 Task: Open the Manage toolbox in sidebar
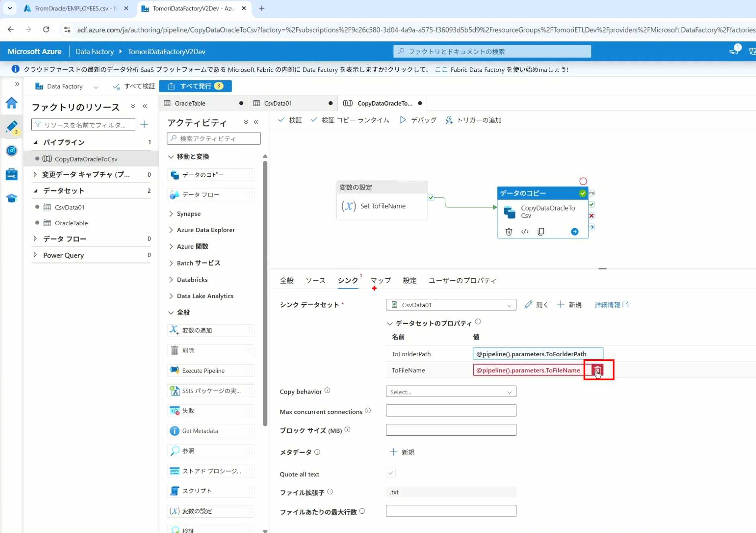point(12,174)
